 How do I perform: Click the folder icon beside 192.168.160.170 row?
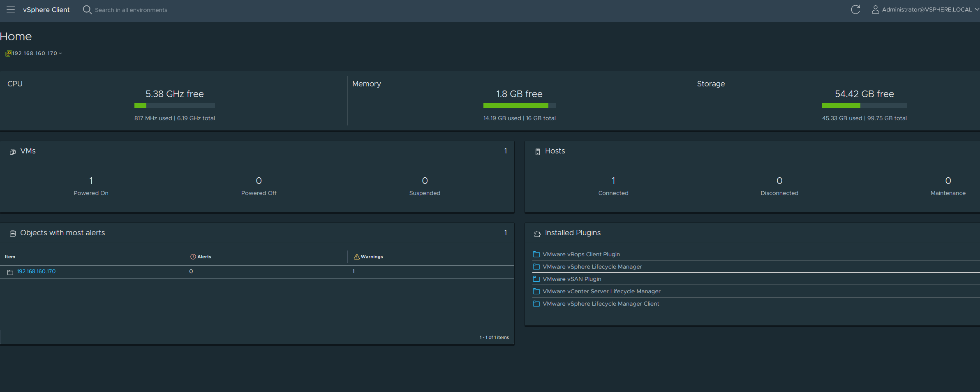(x=10, y=272)
